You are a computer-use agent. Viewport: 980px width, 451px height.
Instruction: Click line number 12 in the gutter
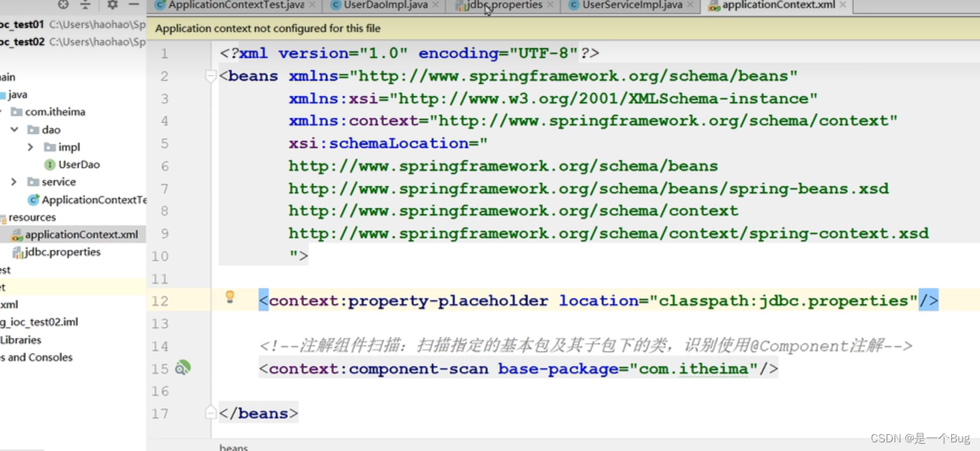point(160,301)
